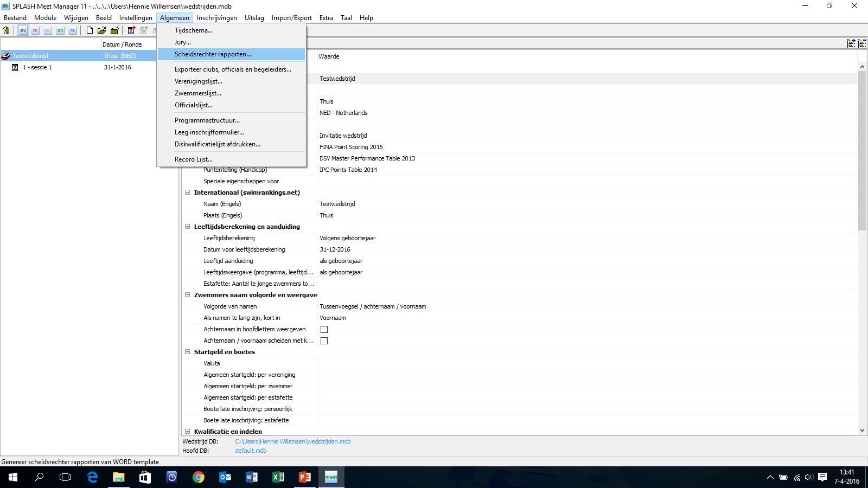Select the 'ev' events module button
This screenshot has width=868, height=488.
point(23,30)
